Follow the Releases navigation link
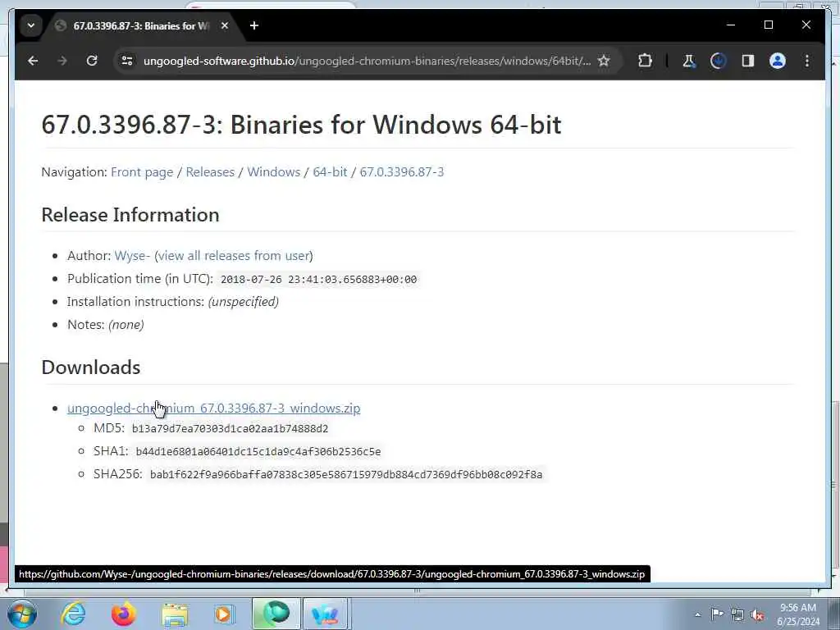This screenshot has width=840, height=630. (210, 172)
